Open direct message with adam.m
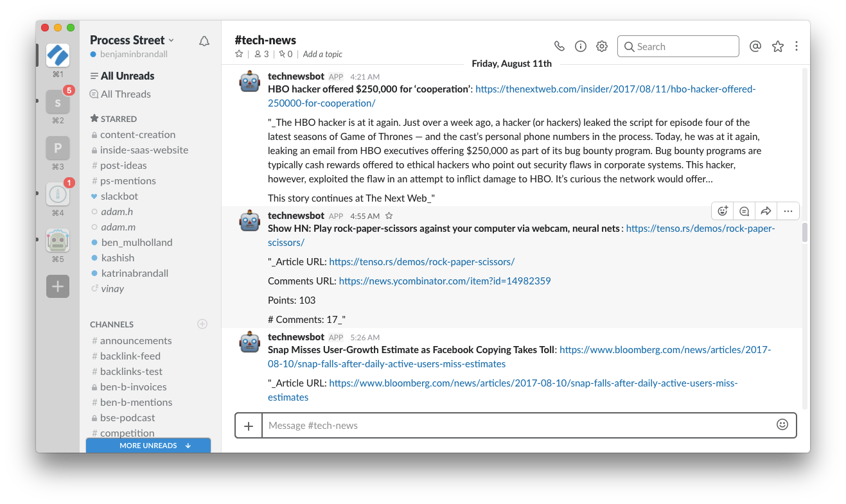This screenshot has width=846, height=504. (x=118, y=227)
